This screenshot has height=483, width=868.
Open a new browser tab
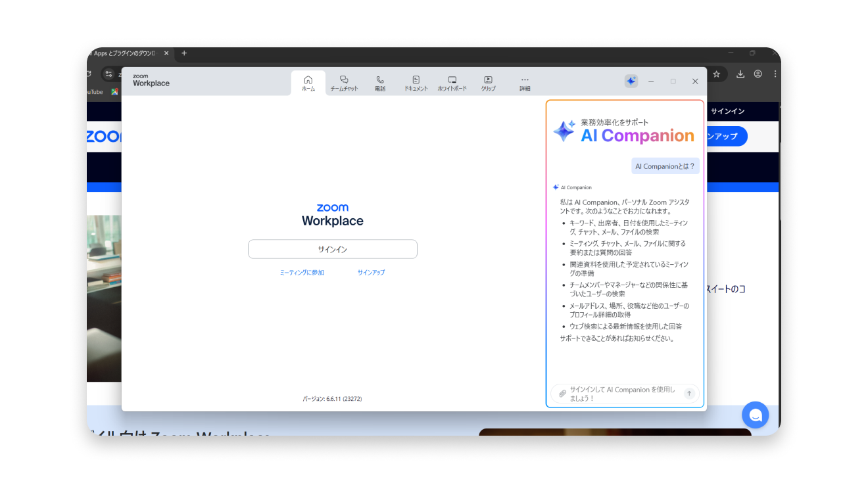click(x=184, y=53)
